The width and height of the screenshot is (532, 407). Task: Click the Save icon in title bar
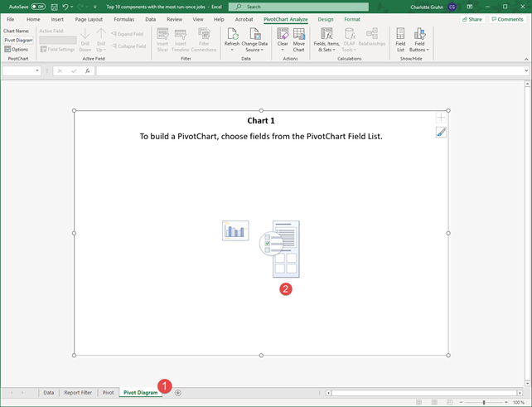click(54, 7)
